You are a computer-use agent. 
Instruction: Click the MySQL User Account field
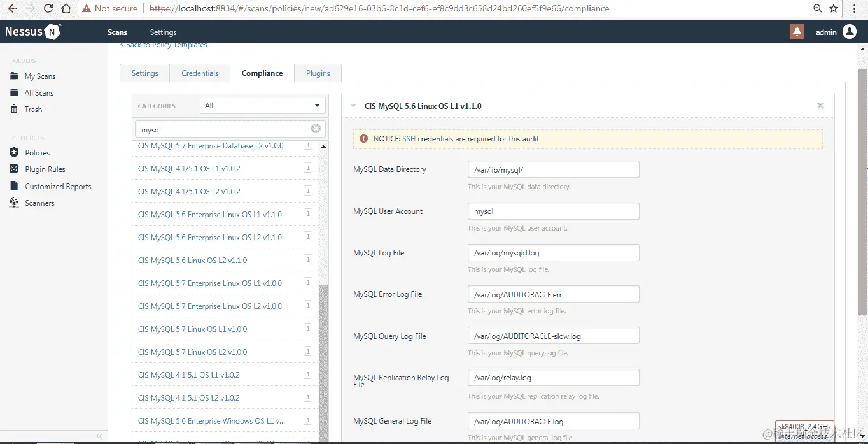coord(554,211)
